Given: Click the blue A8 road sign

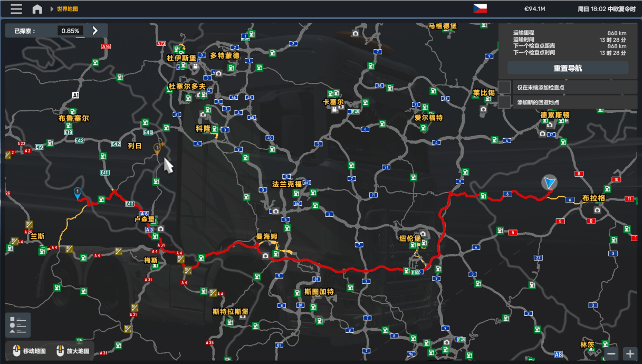Looking at the screenshot, I should pyautogui.click(x=558, y=354).
